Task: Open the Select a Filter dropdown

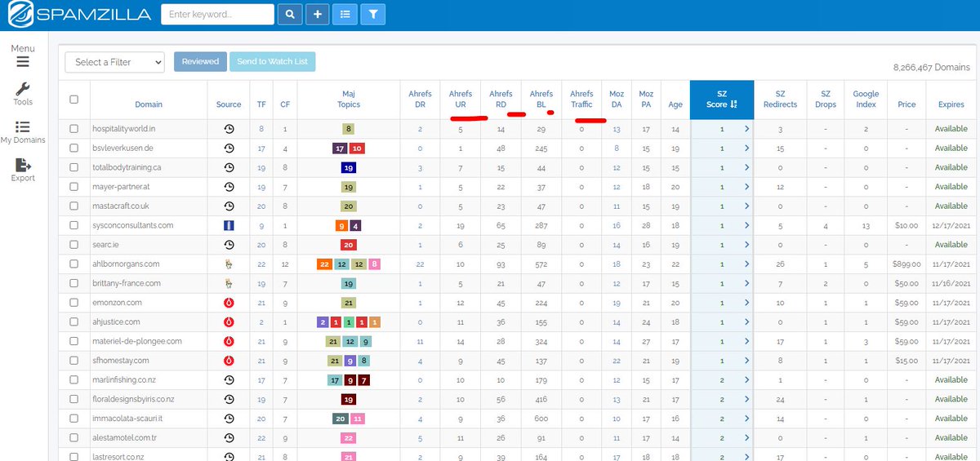Action: pos(114,62)
